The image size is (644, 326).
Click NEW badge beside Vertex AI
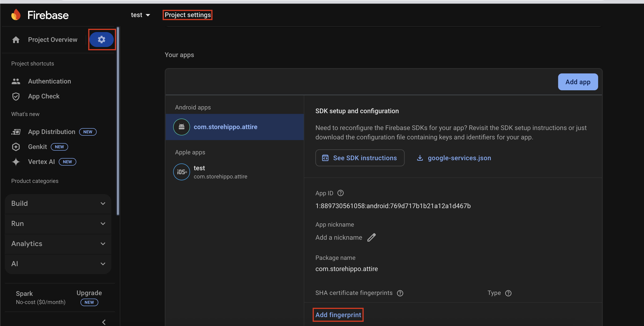pos(67,162)
